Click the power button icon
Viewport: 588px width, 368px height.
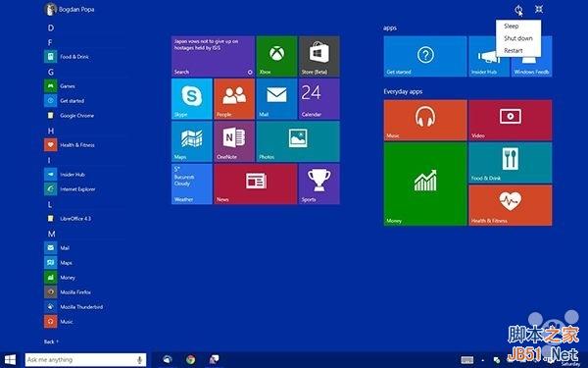[518, 10]
